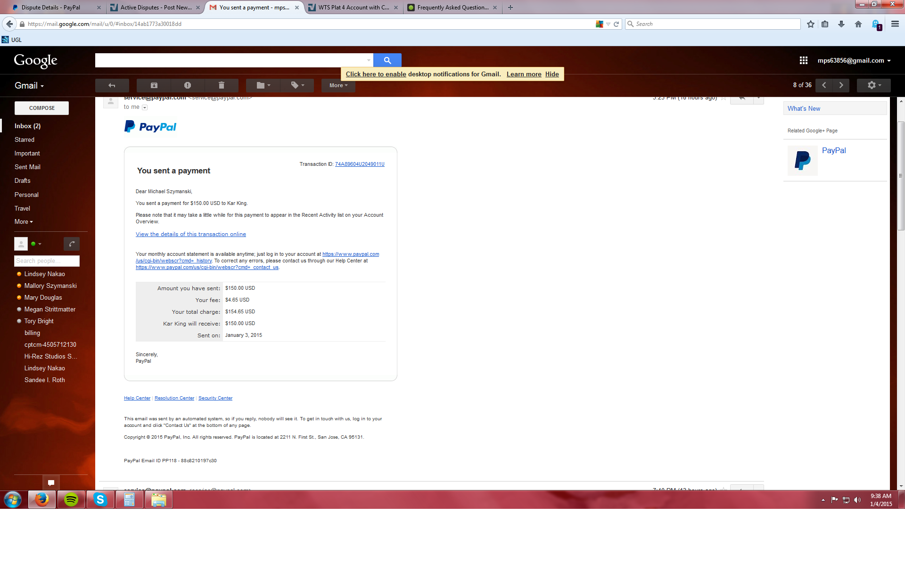Expand More labels in sidebar
Screen dimensions: 905x588
click(x=24, y=221)
